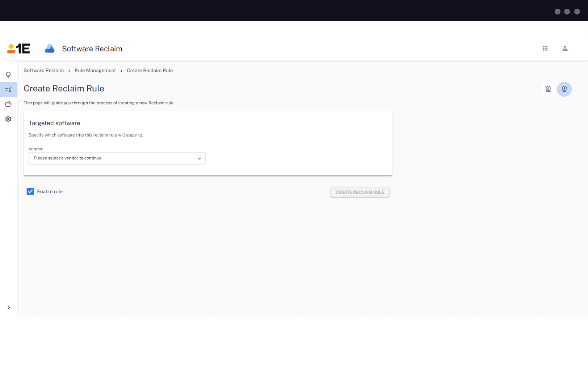Image resolution: width=588 pixels, height=374 pixels.
Task: Open the apps grid launcher icon
Action: click(x=545, y=49)
